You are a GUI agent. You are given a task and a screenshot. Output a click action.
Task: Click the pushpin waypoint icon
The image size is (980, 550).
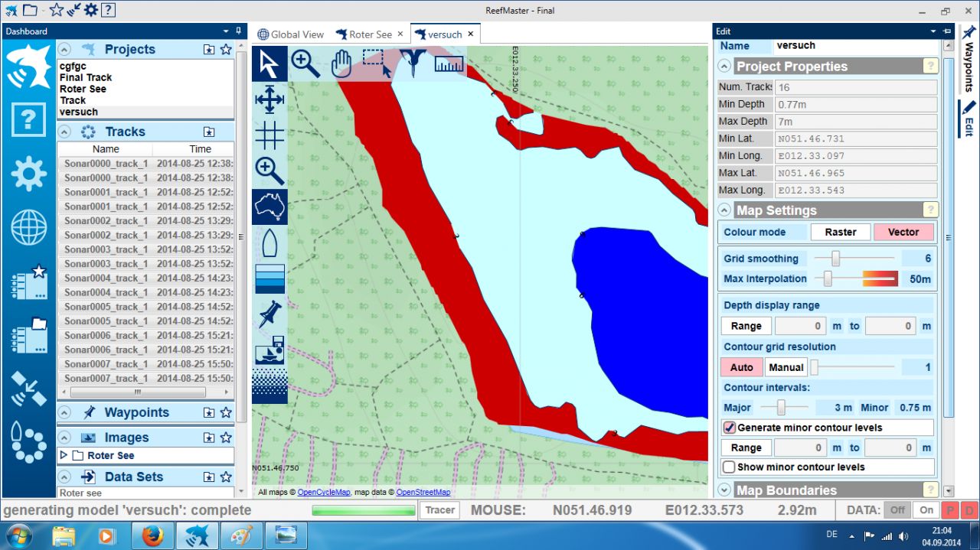[269, 314]
